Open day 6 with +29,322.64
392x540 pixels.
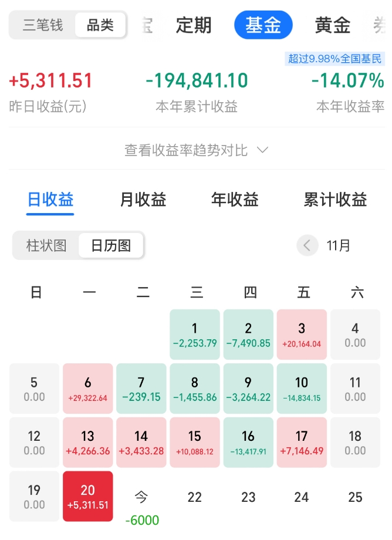(x=88, y=389)
